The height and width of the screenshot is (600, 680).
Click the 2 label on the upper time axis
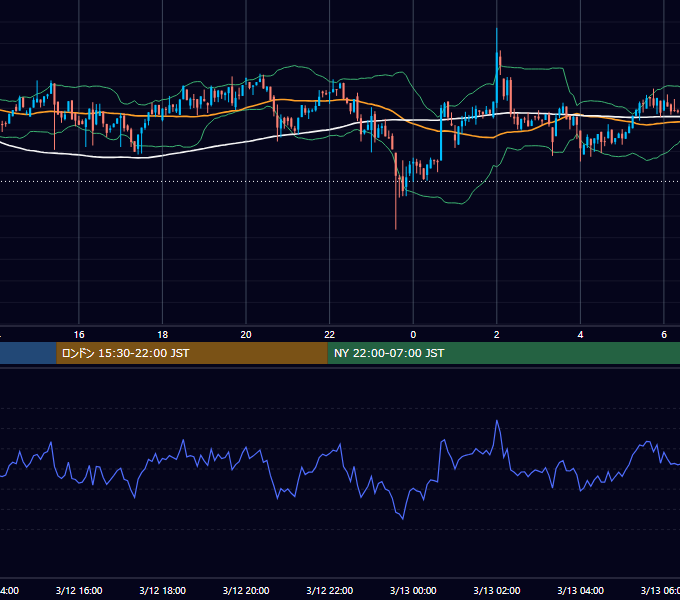pos(497,335)
